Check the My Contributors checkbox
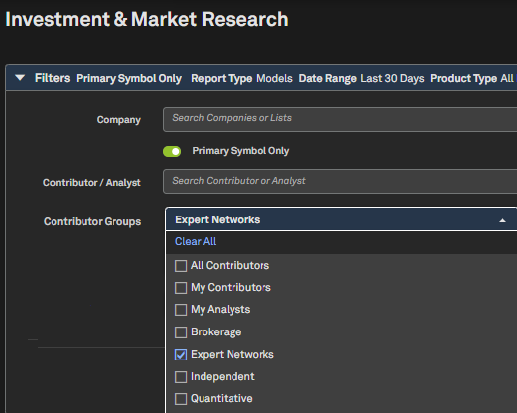Image resolution: width=517 pixels, height=413 pixels. coord(181,288)
